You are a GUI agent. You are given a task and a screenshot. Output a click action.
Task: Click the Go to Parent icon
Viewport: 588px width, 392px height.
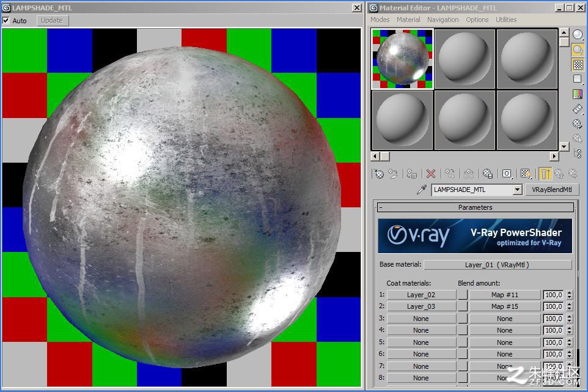coord(559,174)
